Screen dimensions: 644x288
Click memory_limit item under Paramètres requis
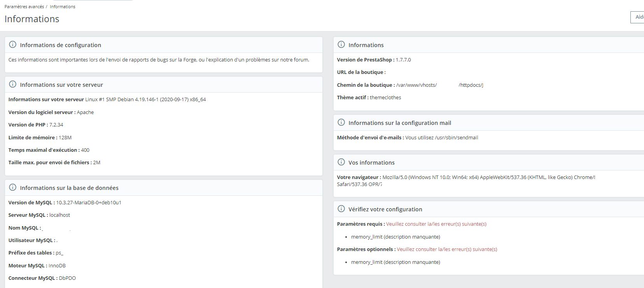pyautogui.click(x=395, y=237)
